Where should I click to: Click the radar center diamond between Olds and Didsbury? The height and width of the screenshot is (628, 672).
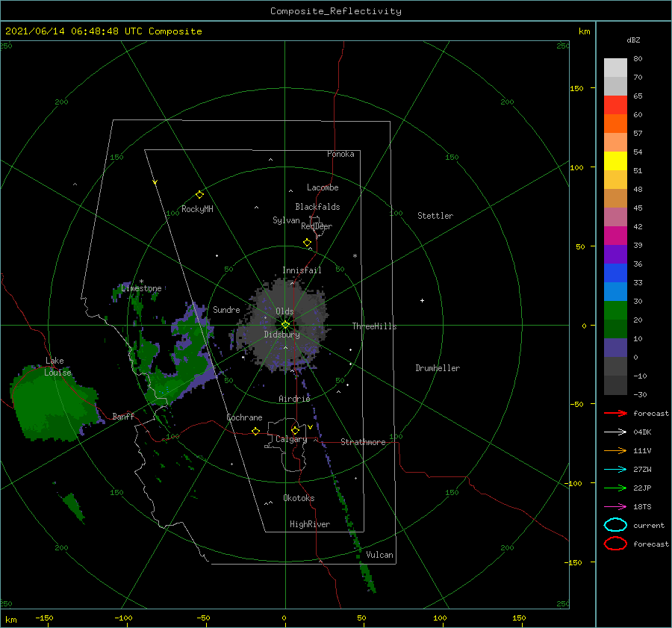[285, 325]
